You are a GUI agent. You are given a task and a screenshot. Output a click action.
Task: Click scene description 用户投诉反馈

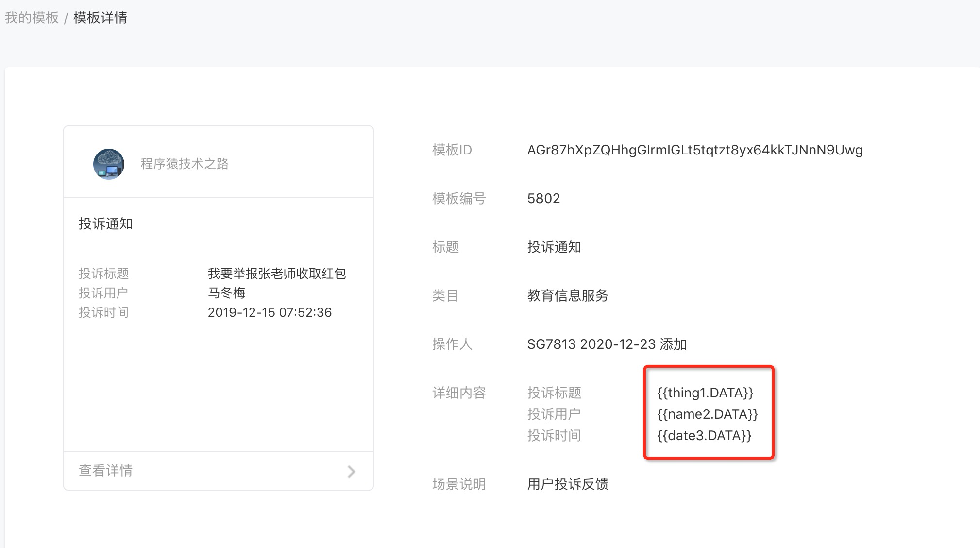pos(568,484)
